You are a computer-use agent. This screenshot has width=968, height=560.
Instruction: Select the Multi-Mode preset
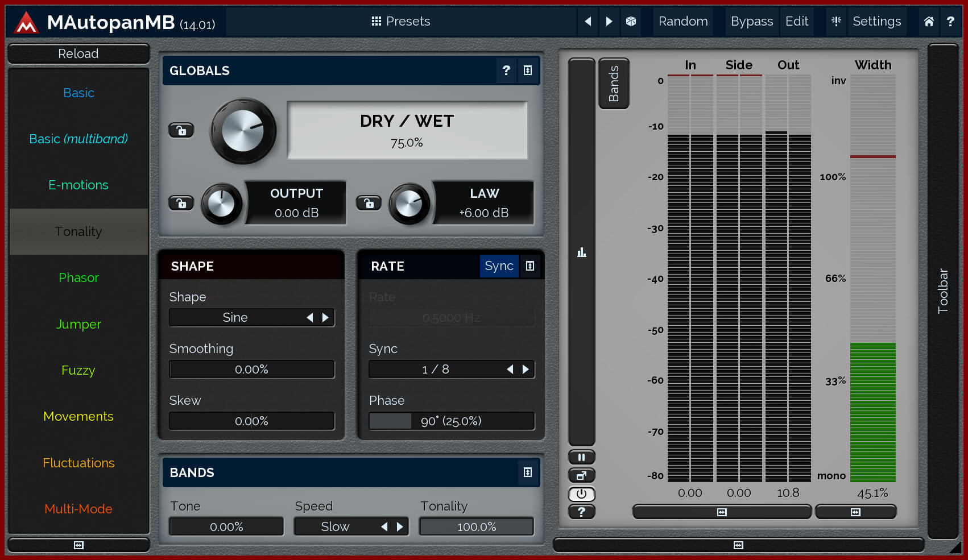(x=78, y=509)
